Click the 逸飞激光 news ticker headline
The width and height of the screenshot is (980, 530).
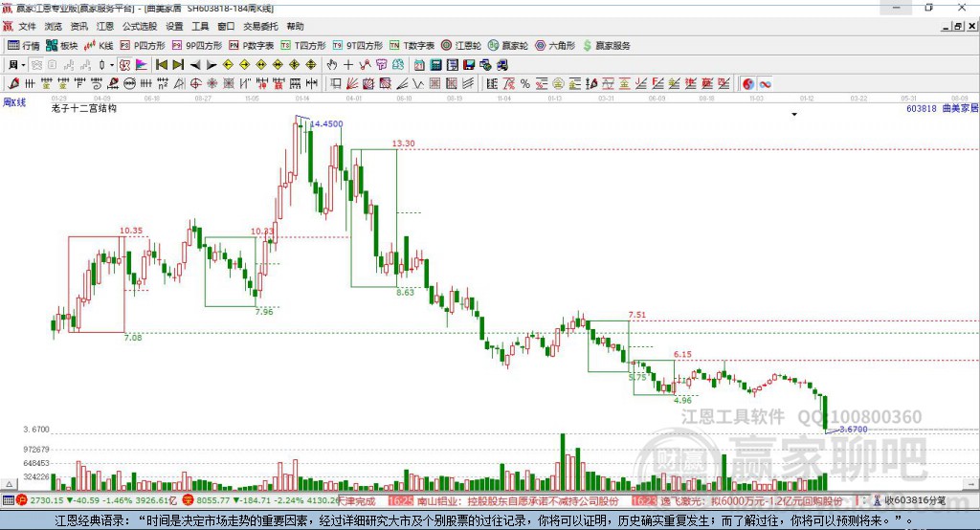click(751, 501)
